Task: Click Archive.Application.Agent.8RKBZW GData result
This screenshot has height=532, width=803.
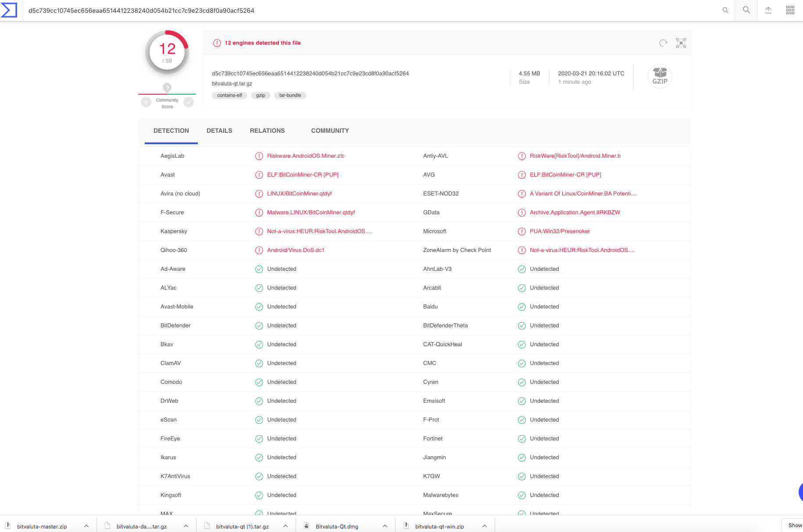Action: tap(575, 213)
